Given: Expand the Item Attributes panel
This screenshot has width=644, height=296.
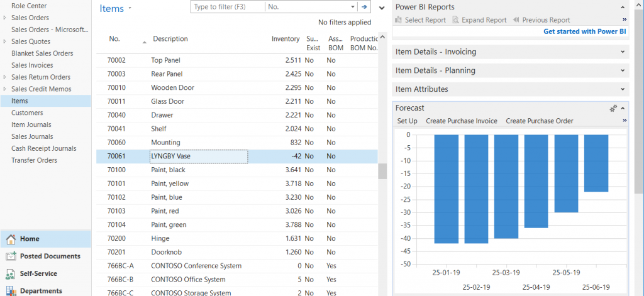Looking at the screenshot, I should click(623, 89).
